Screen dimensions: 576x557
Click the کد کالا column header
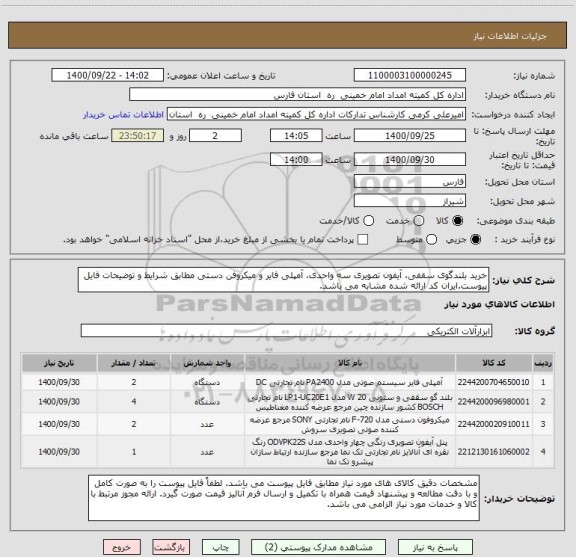click(494, 363)
